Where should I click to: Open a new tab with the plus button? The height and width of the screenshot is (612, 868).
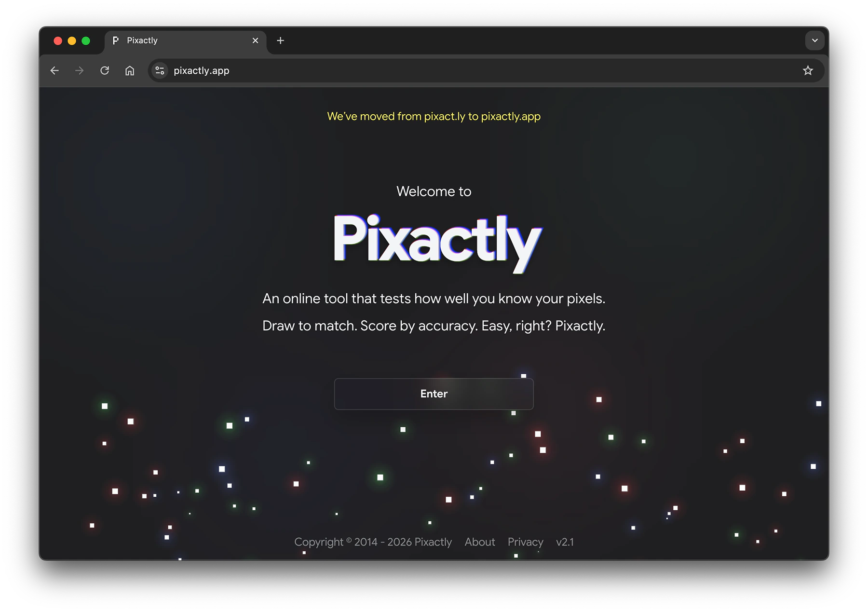tap(280, 41)
